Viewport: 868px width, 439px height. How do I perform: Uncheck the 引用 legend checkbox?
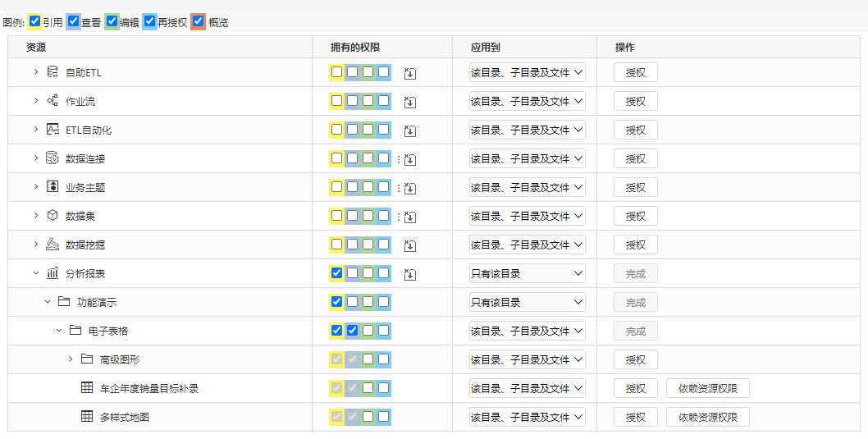(35, 21)
